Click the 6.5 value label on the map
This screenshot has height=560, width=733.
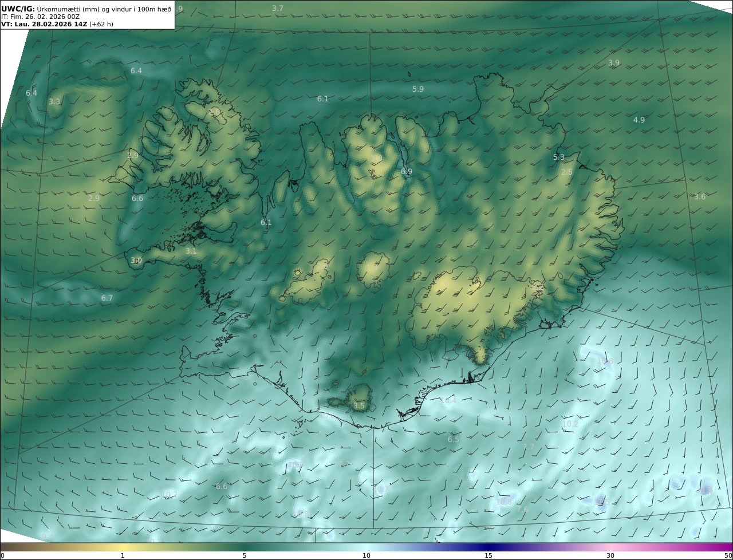pos(454,439)
